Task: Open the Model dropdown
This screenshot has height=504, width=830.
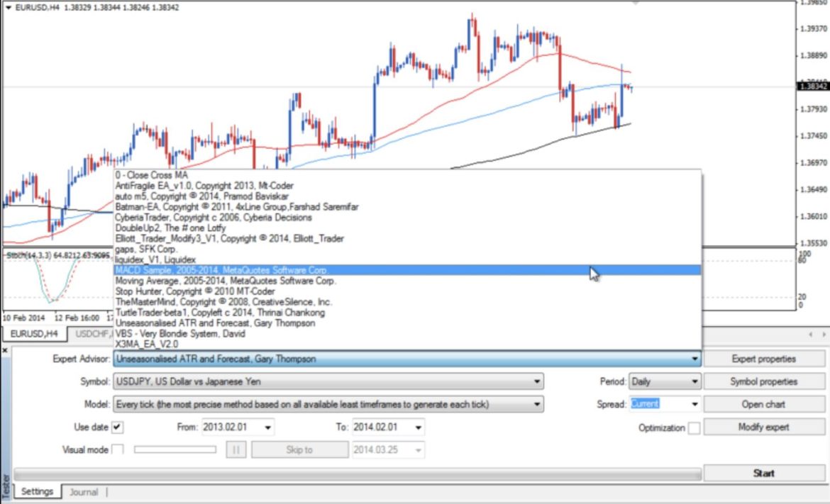Action: (538, 403)
